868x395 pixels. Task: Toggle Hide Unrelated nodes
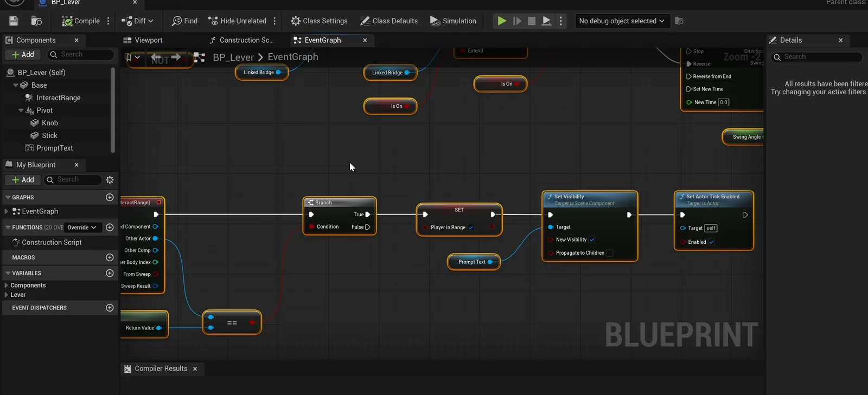[238, 21]
